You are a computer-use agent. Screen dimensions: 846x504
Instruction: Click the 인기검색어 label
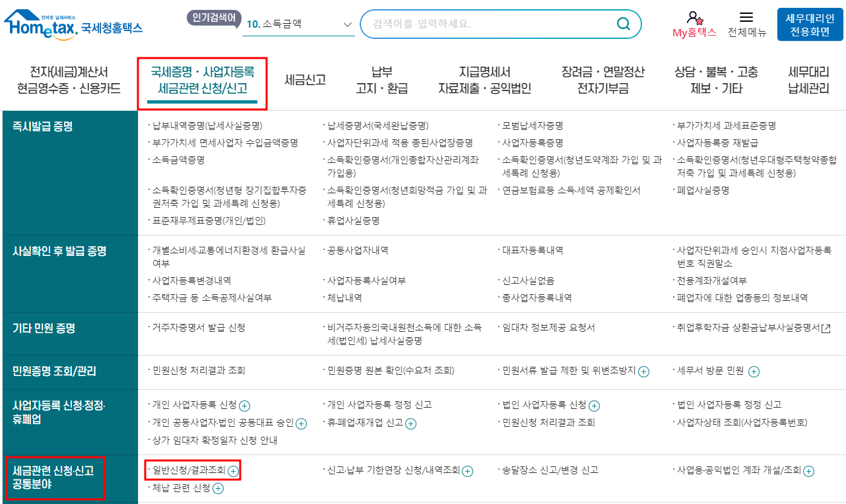[x=214, y=18]
